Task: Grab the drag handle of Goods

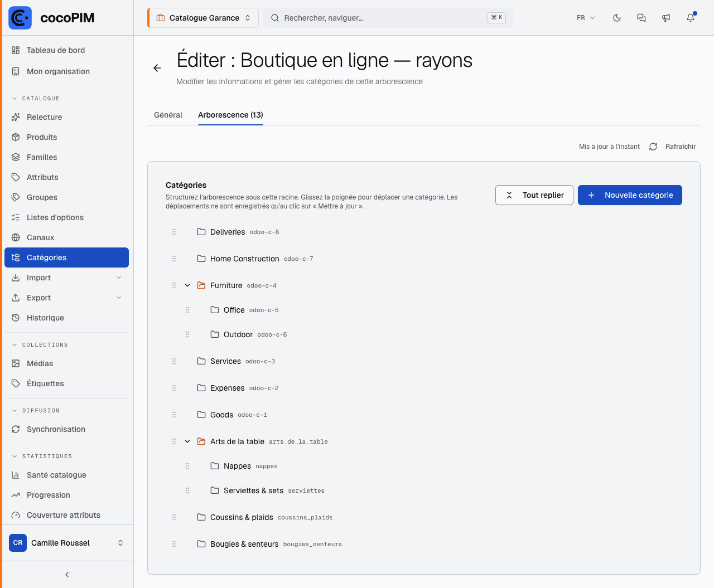Action: pyautogui.click(x=174, y=415)
